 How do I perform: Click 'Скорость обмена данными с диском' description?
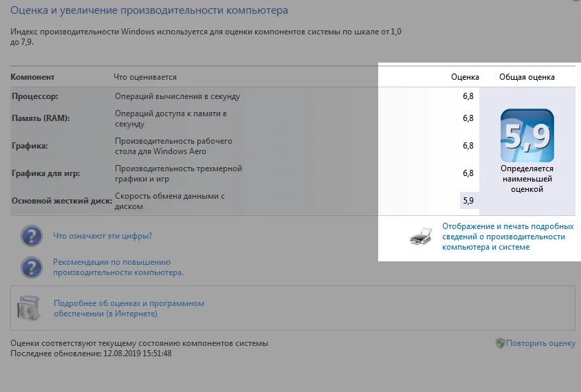(170, 201)
